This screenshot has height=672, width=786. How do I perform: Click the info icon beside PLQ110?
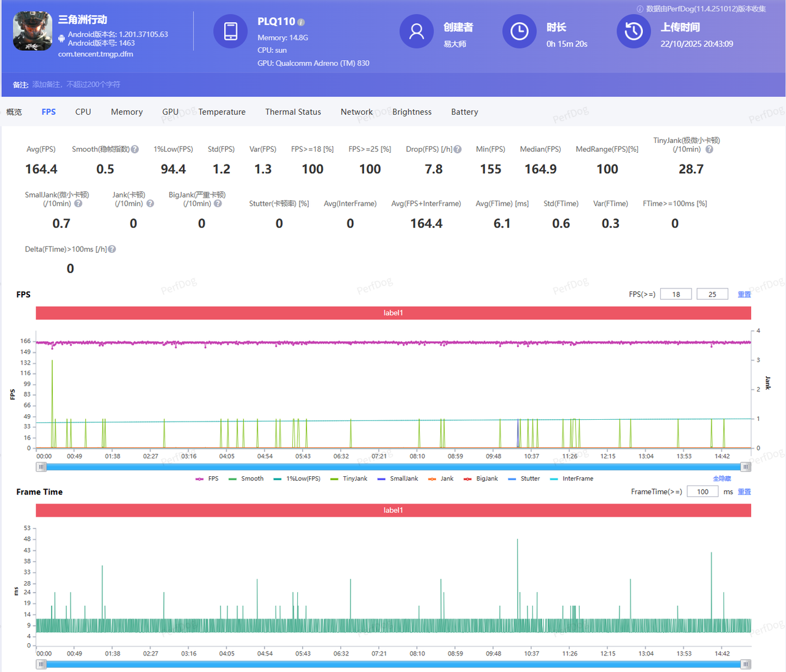pos(301,22)
